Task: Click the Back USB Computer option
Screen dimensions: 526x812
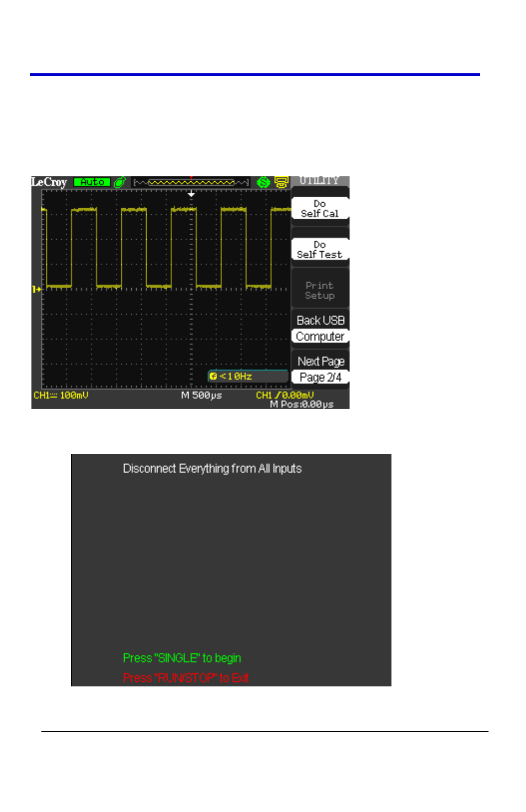Action: 320,328
